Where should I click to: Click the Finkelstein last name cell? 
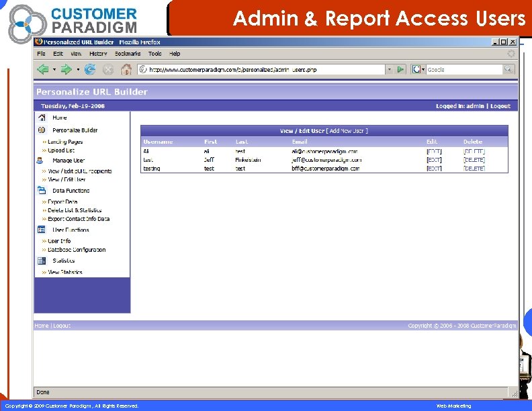(x=248, y=160)
